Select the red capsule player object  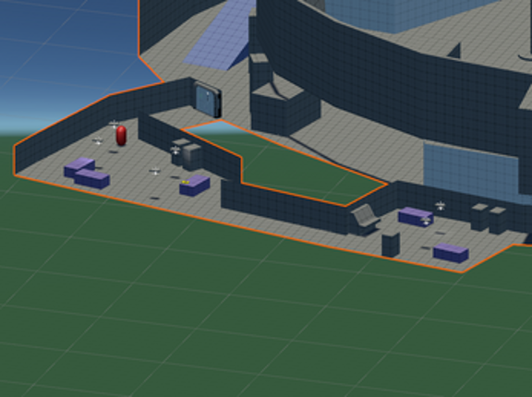click(x=121, y=136)
